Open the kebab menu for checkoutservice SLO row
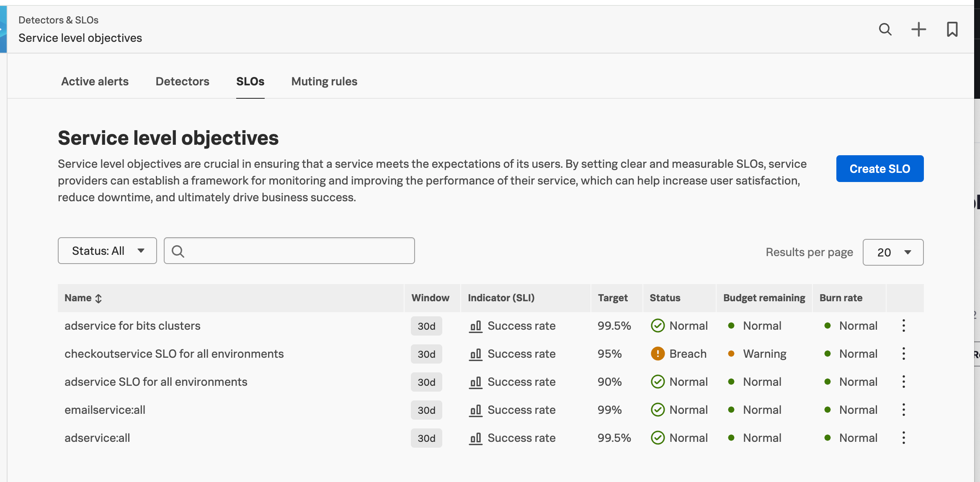 pyautogui.click(x=904, y=354)
